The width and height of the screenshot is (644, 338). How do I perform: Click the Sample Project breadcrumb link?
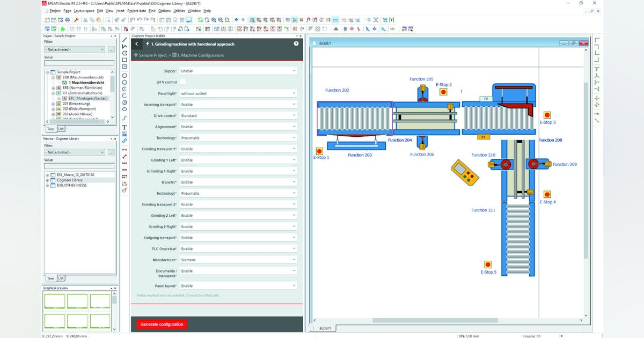(x=153, y=55)
